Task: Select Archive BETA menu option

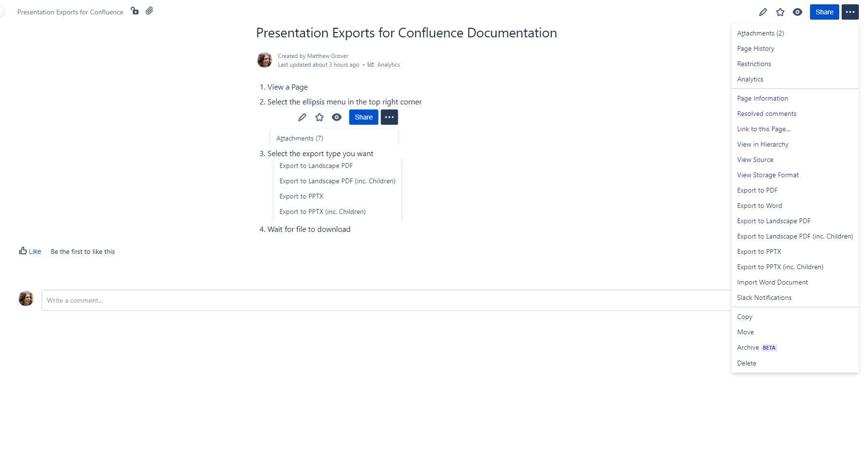Action: 795,347
